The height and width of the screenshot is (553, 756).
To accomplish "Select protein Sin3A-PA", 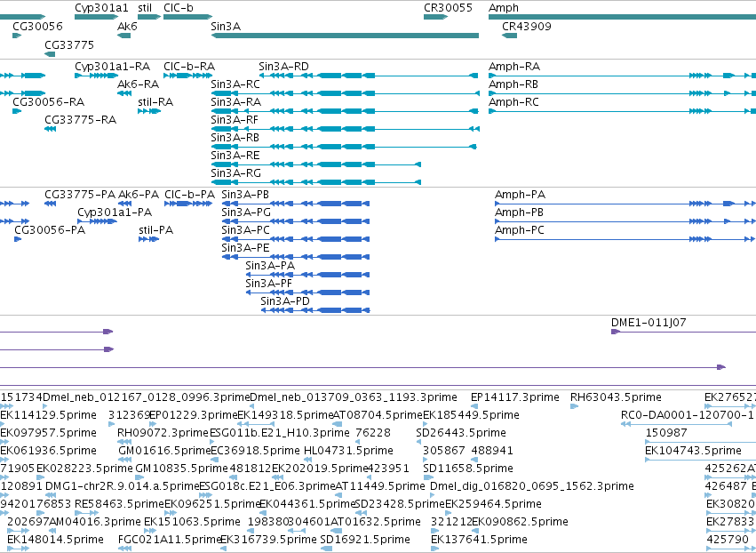I will [x=307, y=275].
